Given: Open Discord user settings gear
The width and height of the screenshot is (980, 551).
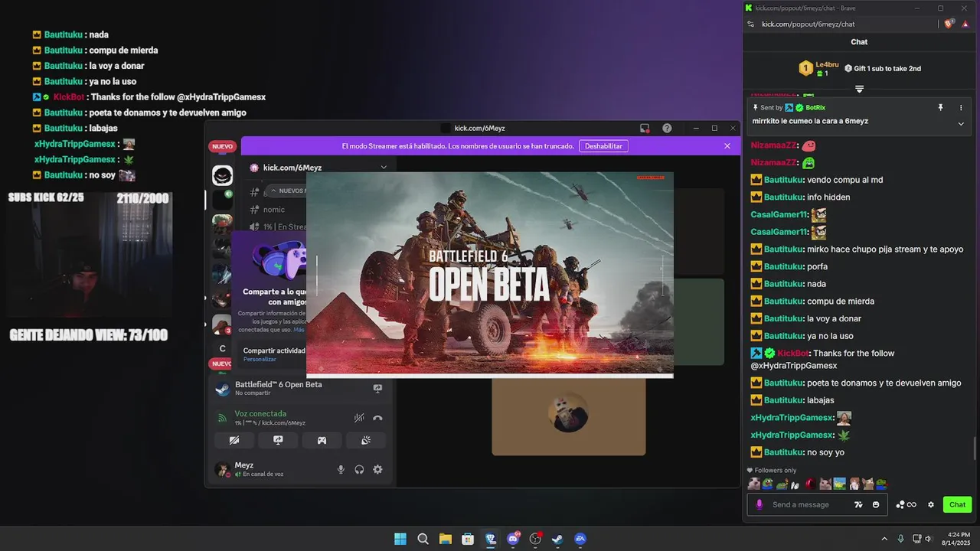Looking at the screenshot, I should tap(377, 469).
